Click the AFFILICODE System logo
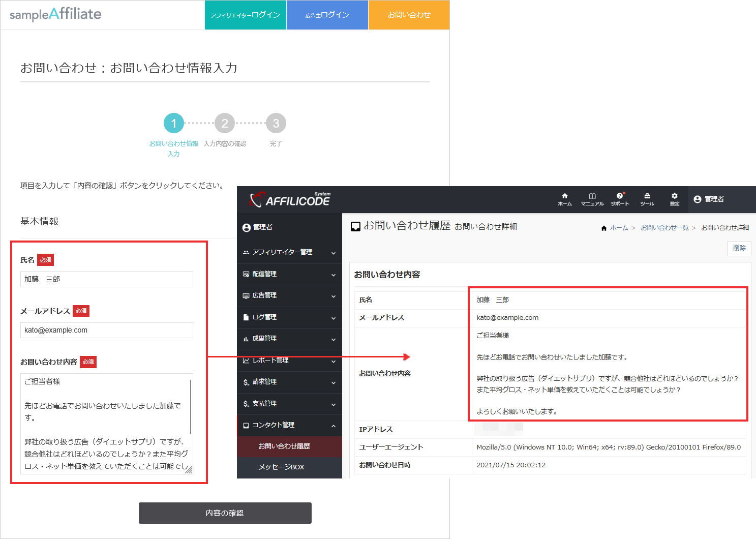The width and height of the screenshot is (756, 539). point(290,199)
